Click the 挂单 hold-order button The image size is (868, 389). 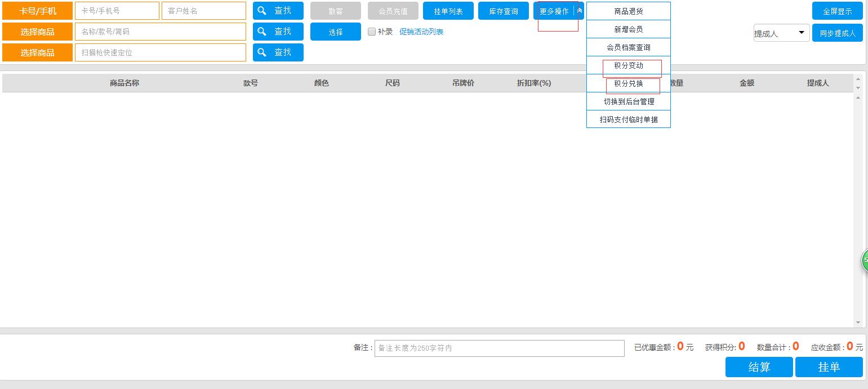coord(829,367)
